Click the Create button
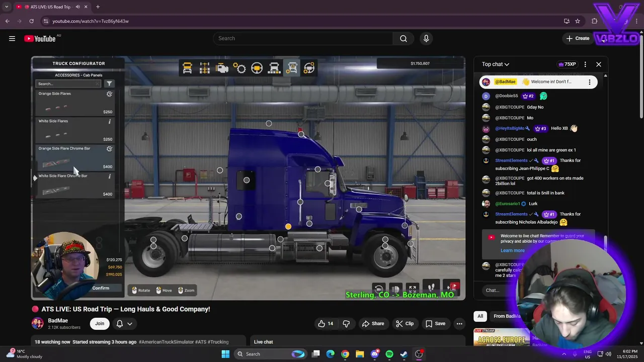The width and height of the screenshot is (644, 362). (x=578, y=38)
